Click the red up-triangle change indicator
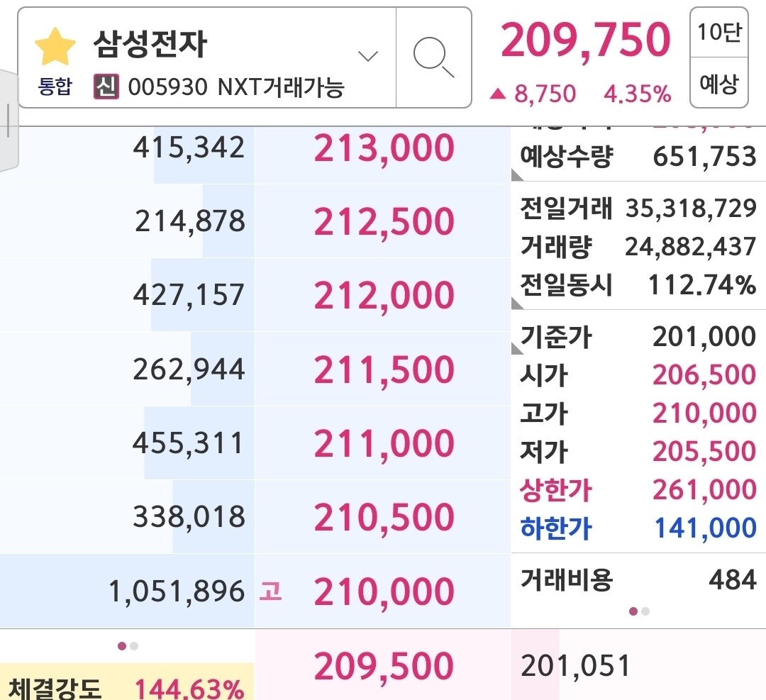 pyautogui.click(x=498, y=93)
